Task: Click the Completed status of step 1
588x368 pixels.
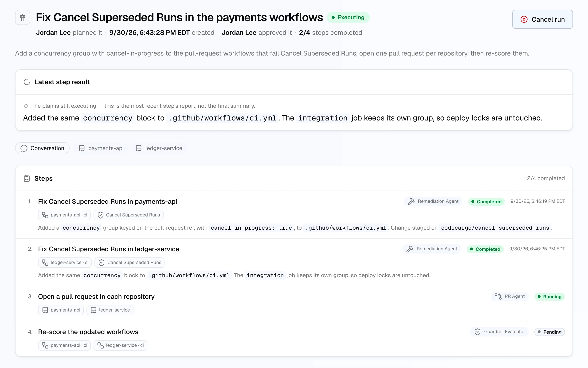Action: point(486,201)
